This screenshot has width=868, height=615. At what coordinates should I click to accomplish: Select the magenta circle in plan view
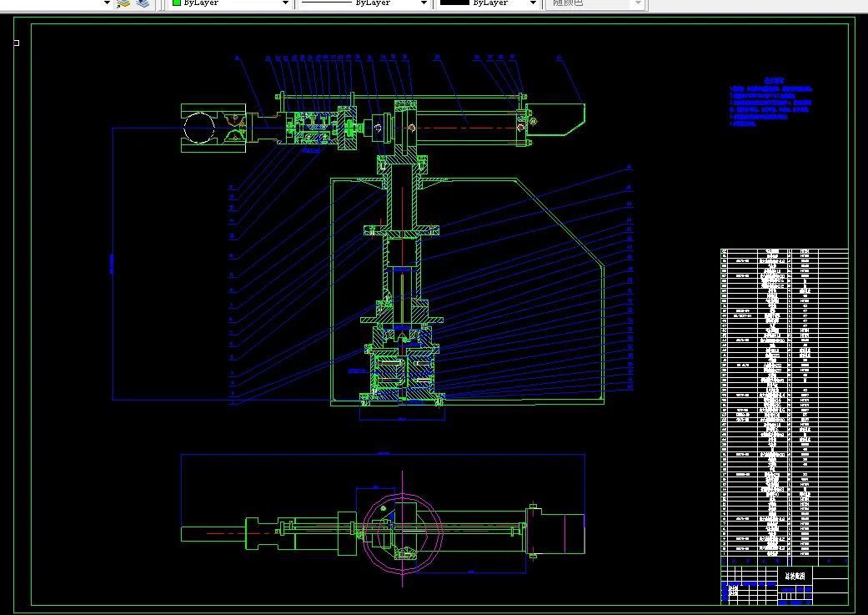click(x=403, y=532)
